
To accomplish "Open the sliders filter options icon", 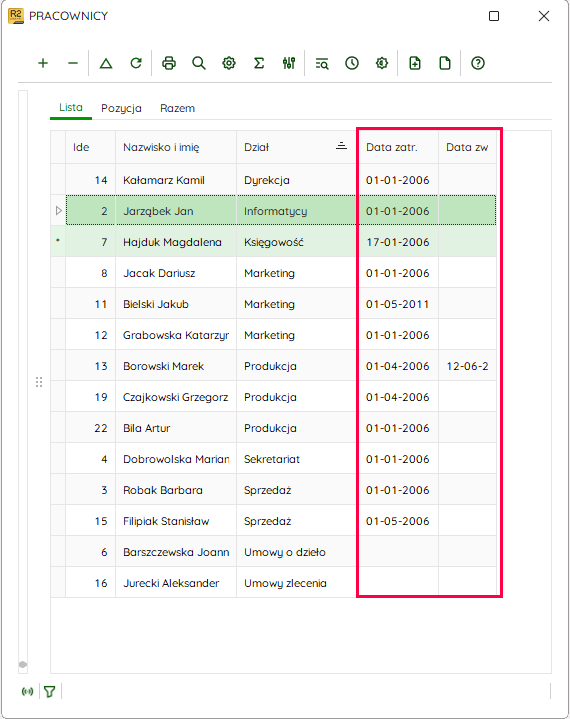I will click(x=289, y=63).
